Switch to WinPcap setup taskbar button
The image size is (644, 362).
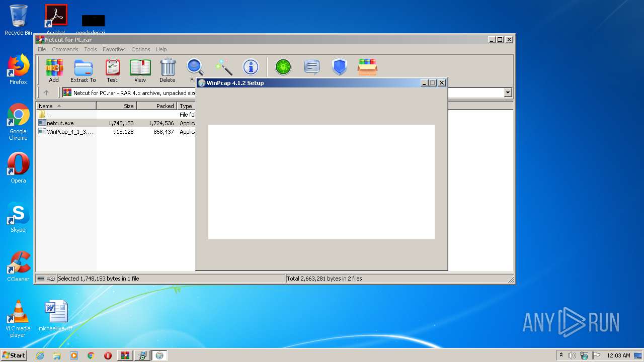coord(159,355)
